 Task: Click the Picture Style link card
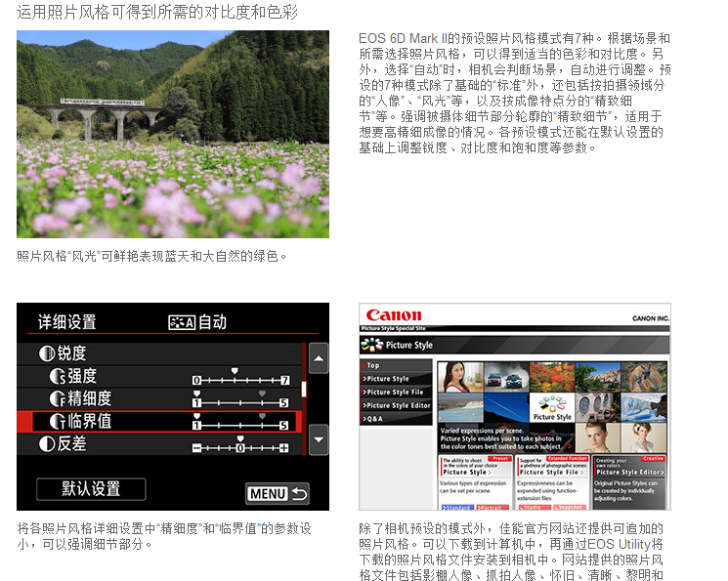point(476,482)
